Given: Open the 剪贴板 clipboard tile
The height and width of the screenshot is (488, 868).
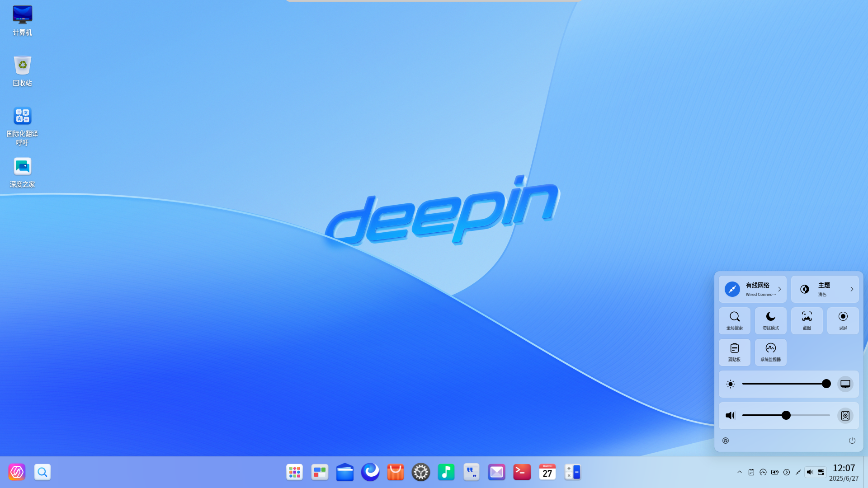Looking at the screenshot, I should (735, 352).
